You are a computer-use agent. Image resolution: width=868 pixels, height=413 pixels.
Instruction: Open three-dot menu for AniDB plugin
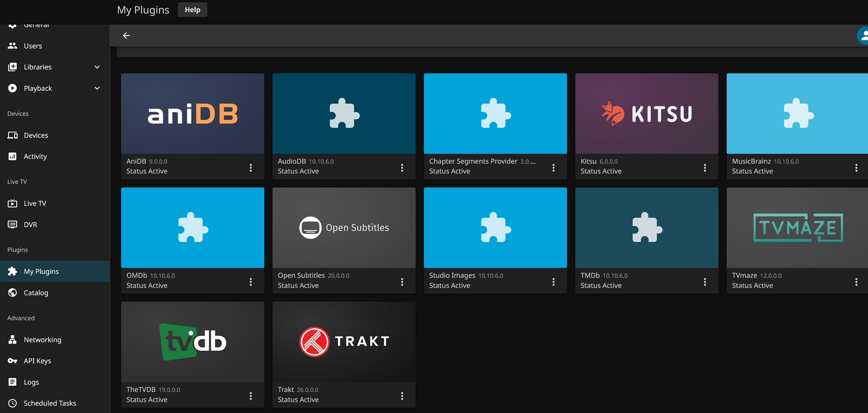[x=250, y=168]
